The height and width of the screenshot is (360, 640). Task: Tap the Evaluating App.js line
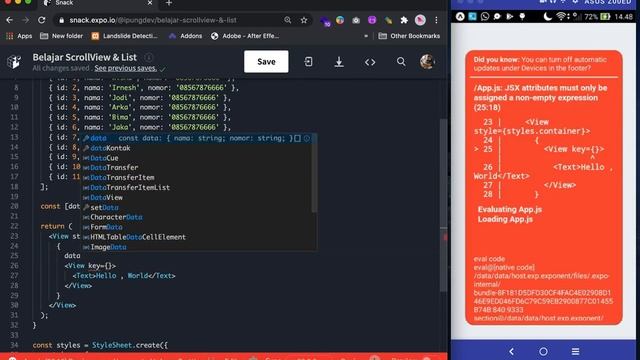point(510,209)
